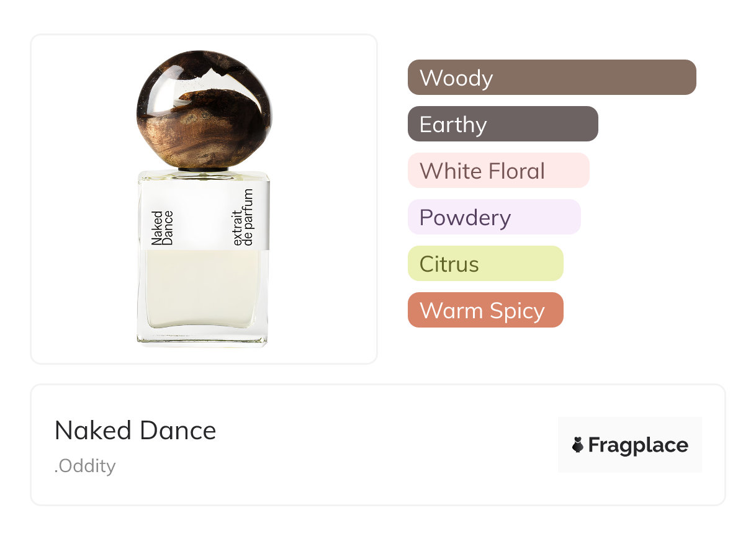756x536 pixels.
Task: Pick the Citrus accord bar
Action: point(485,264)
